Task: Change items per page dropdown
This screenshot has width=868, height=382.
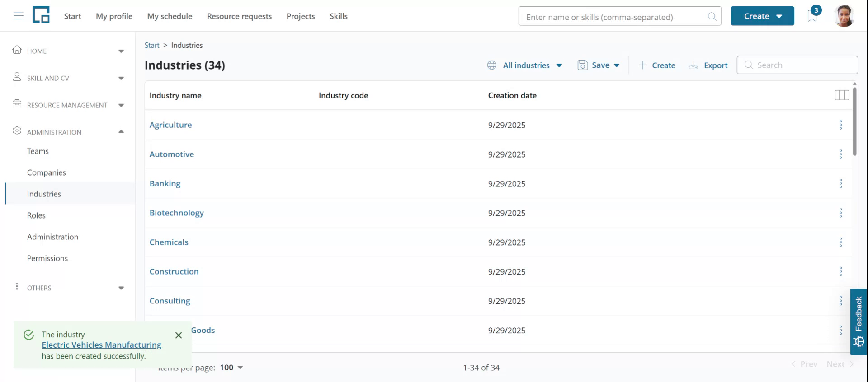Action: click(231, 368)
